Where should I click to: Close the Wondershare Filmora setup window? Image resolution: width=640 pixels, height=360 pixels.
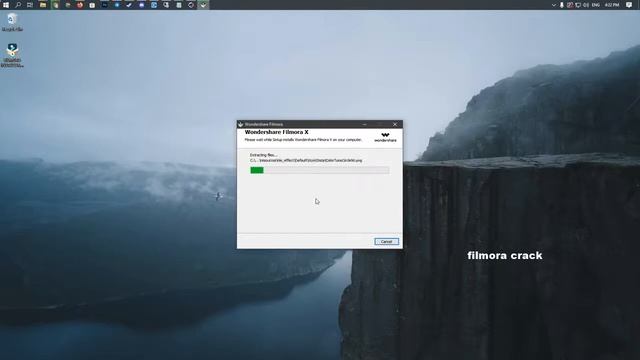[395, 124]
